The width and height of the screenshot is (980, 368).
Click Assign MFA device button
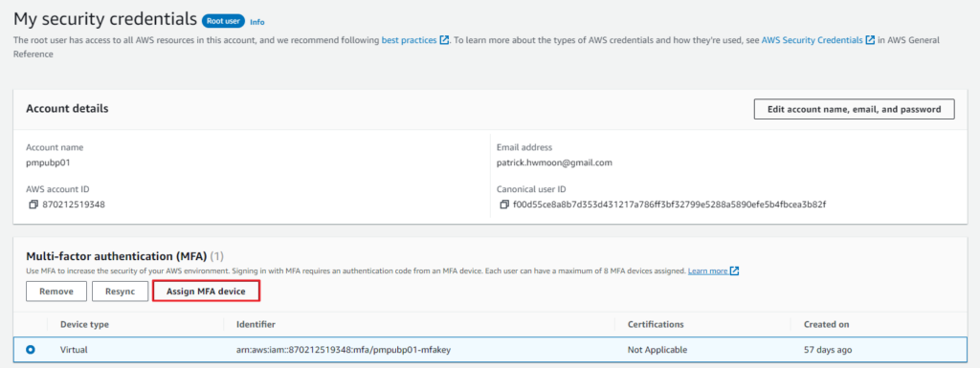[207, 292]
